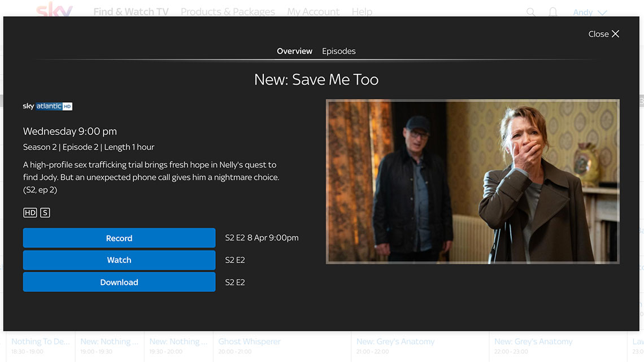Click the Sky logo in the header
Image resolution: width=644 pixels, height=362 pixels.
tap(54, 9)
